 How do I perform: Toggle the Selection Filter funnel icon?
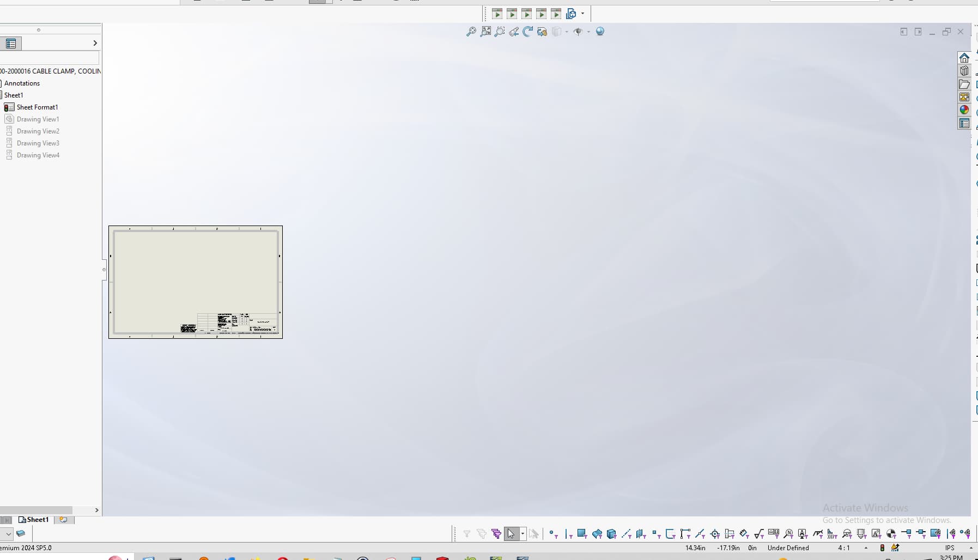pos(467,534)
